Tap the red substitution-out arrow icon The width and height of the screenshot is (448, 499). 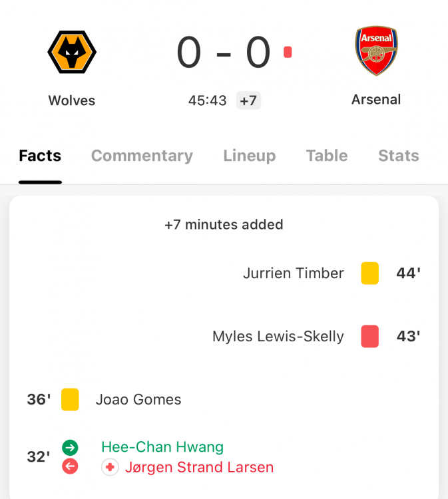tap(70, 466)
